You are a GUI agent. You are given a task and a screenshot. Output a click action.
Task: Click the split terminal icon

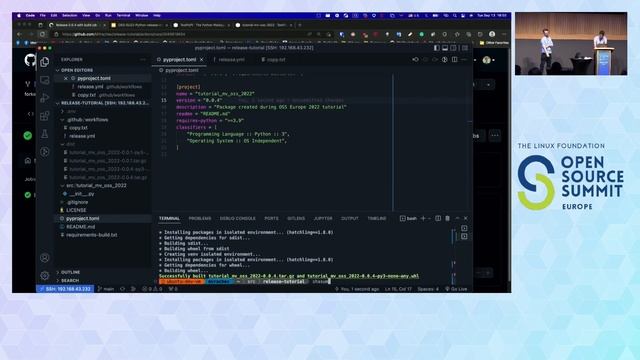click(x=438, y=218)
